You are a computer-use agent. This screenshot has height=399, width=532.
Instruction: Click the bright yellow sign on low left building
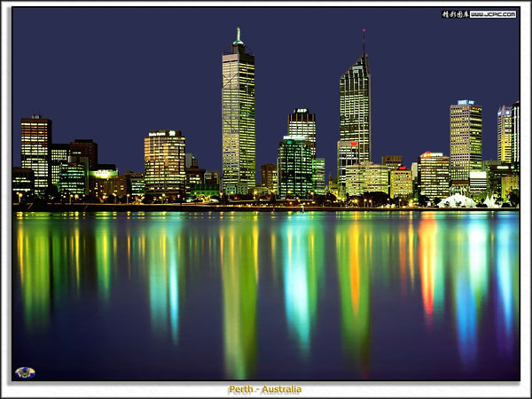click(104, 174)
